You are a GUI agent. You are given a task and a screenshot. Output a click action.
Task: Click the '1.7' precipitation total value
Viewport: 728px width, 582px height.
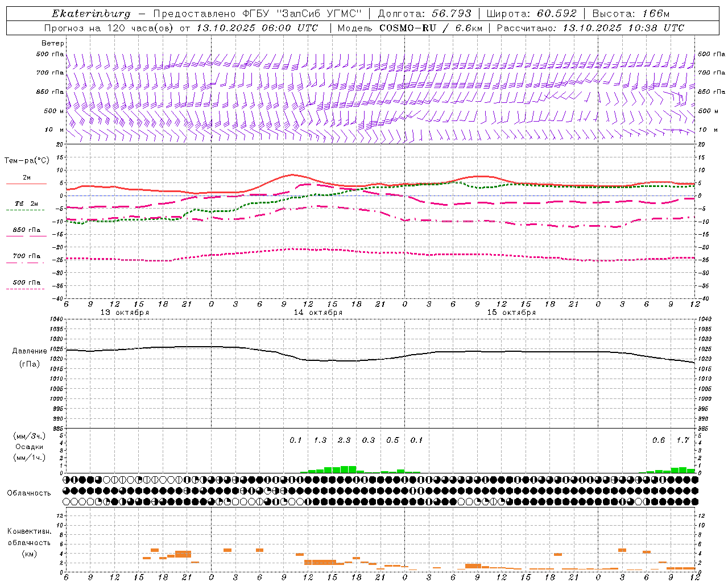[682, 440]
